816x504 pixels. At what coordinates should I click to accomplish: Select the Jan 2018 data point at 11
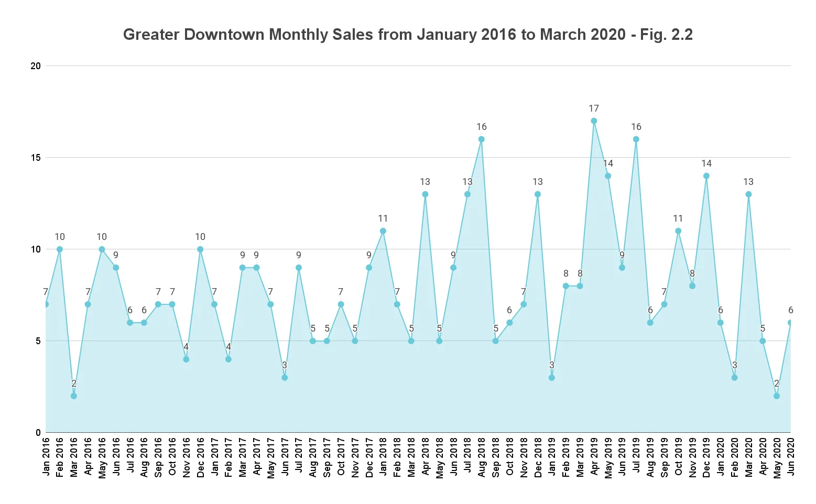pos(383,231)
